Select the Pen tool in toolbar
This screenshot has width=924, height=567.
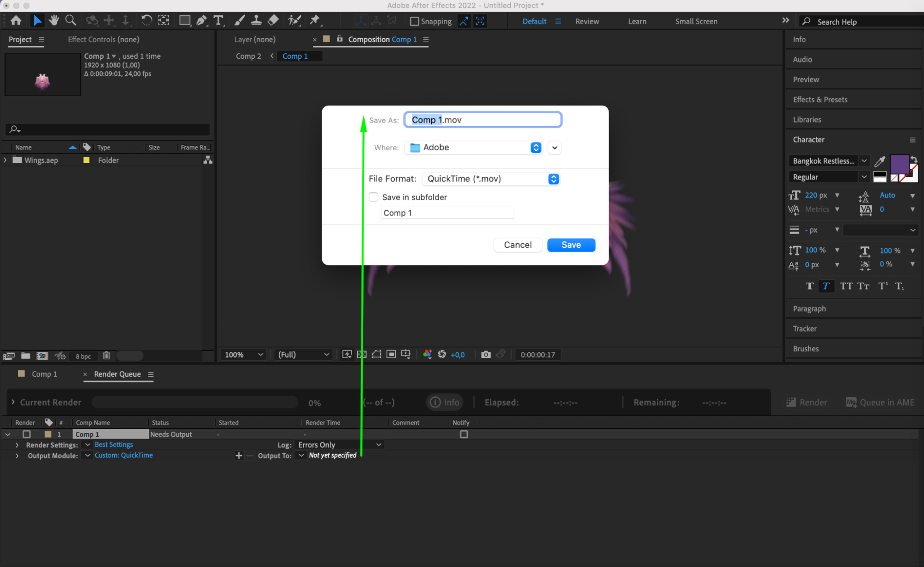coord(201,20)
